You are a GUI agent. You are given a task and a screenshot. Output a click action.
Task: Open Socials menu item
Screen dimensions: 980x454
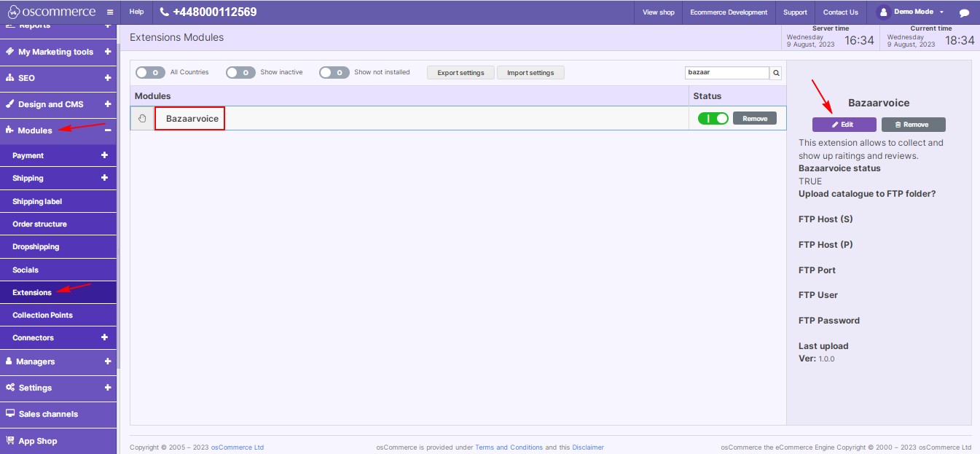point(58,270)
